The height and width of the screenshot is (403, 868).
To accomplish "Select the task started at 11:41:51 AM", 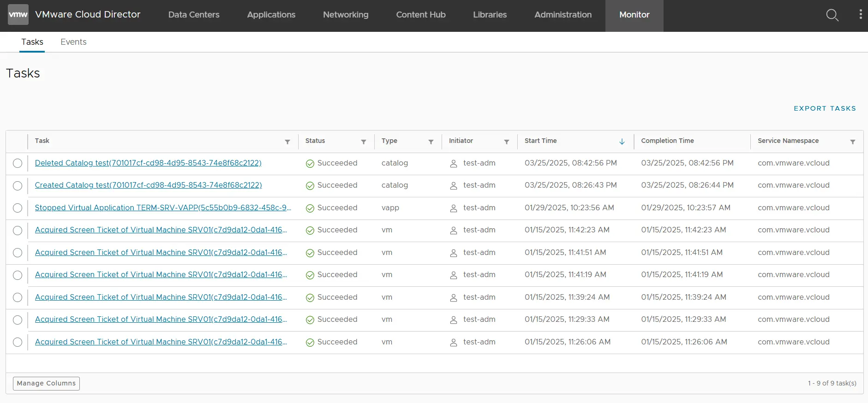I will (x=18, y=253).
